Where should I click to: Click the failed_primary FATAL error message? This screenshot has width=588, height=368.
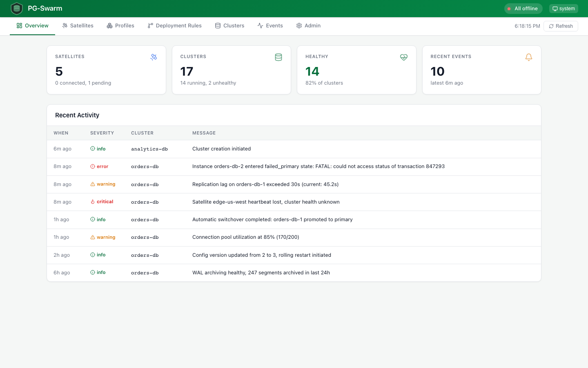pos(318,166)
